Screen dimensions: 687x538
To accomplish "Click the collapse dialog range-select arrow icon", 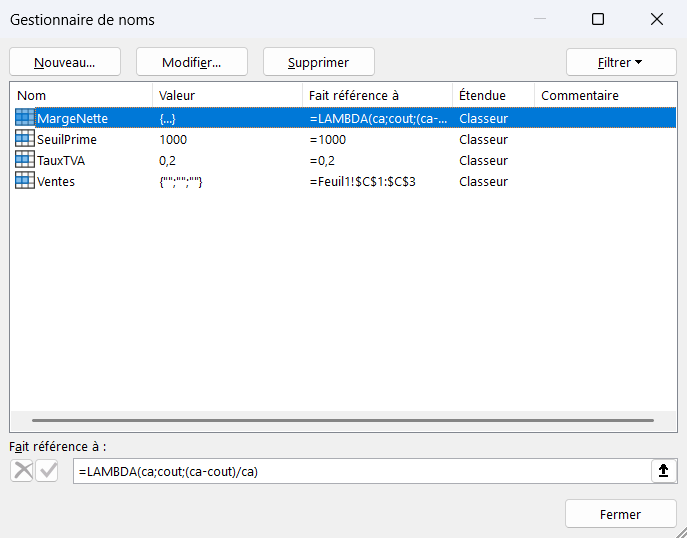I will click(x=663, y=471).
